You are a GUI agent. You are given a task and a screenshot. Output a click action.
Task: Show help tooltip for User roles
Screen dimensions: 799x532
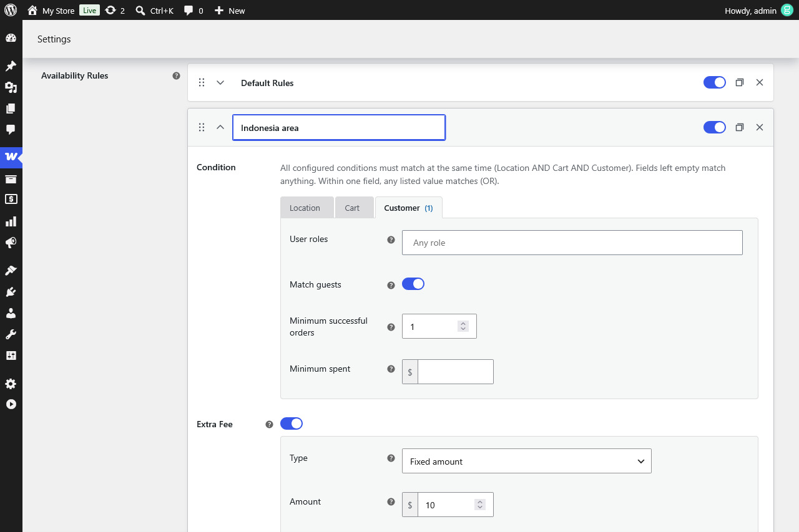(391, 239)
